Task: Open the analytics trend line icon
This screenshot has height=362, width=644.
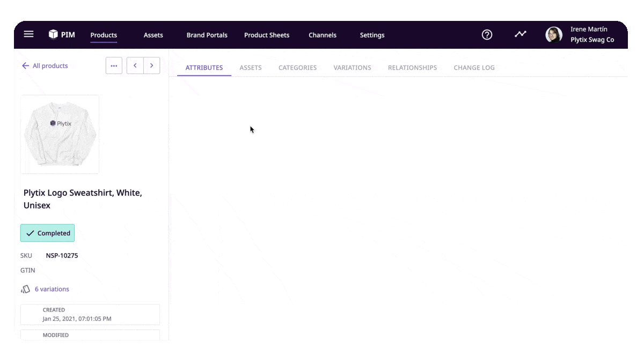Action: tap(520, 34)
